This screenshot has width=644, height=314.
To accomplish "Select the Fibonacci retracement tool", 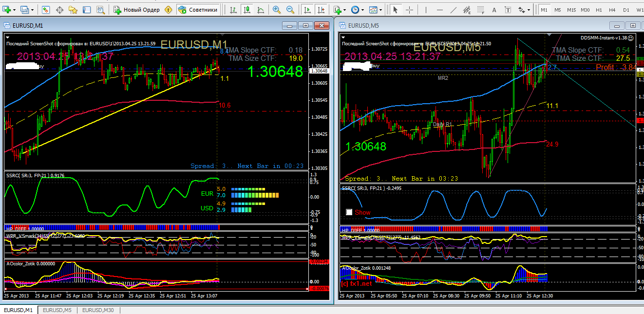I will point(481,9).
